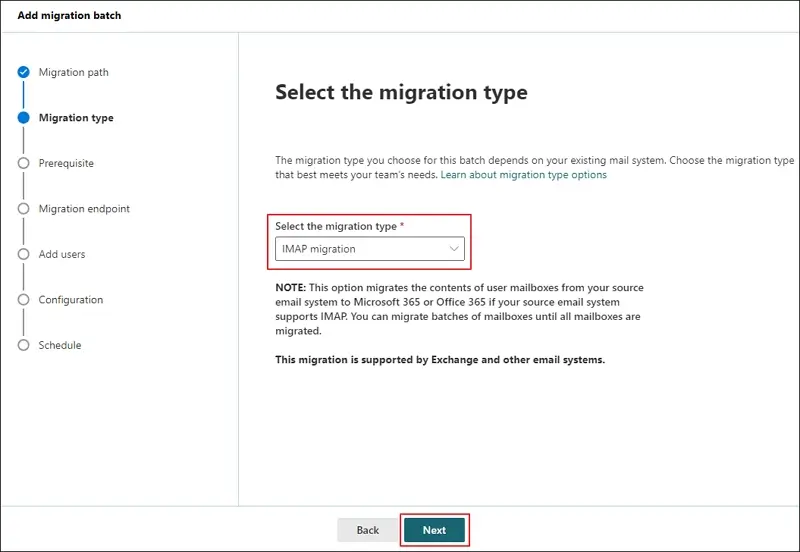Open the migration type dropdown
Viewport: 800px width, 552px height.
(369, 249)
